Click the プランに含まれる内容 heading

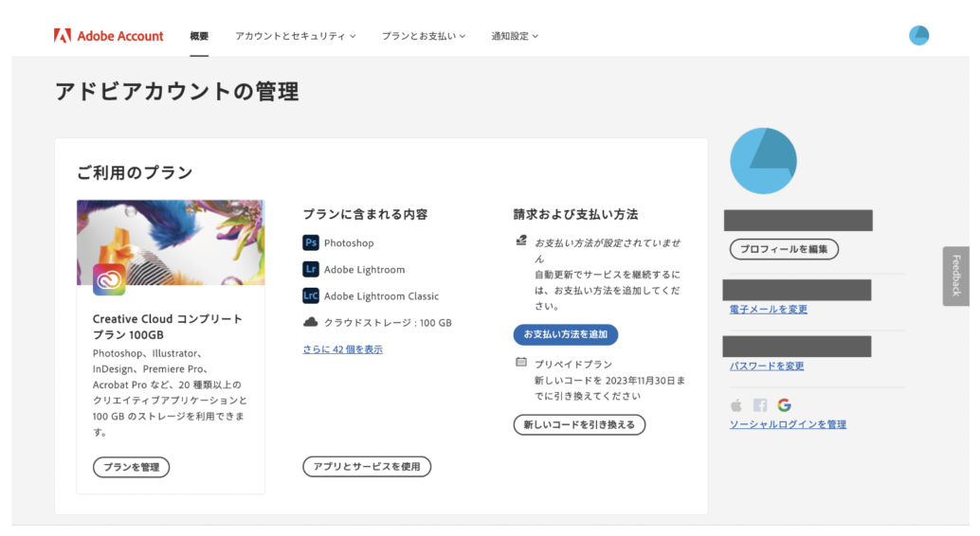pos(365,214)
